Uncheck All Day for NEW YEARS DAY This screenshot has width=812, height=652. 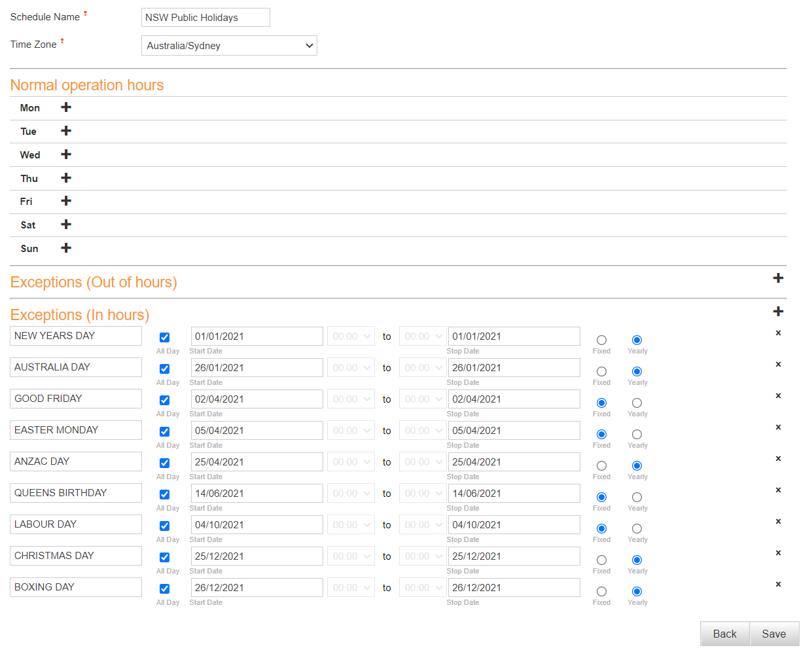(x=165, y=338)
